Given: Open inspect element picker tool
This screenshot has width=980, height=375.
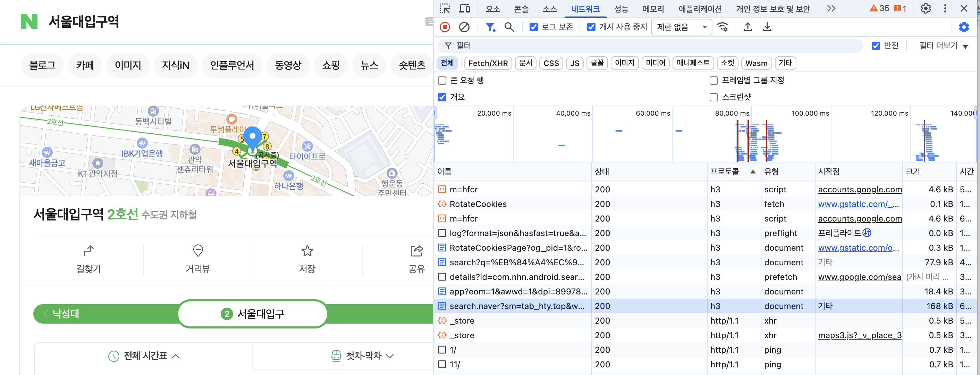Looking at the screenshot, I should tap(445, 8).
